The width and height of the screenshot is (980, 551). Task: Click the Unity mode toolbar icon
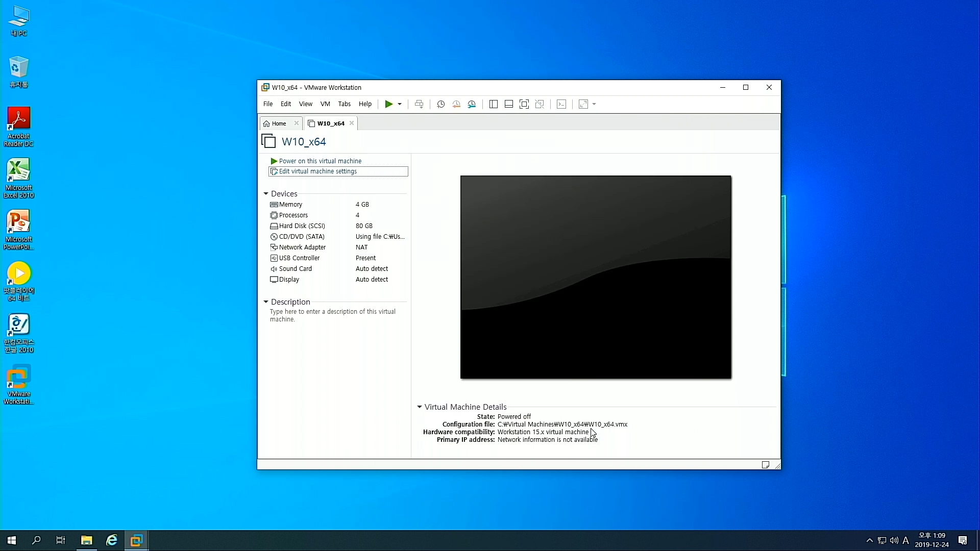(540, 104)
